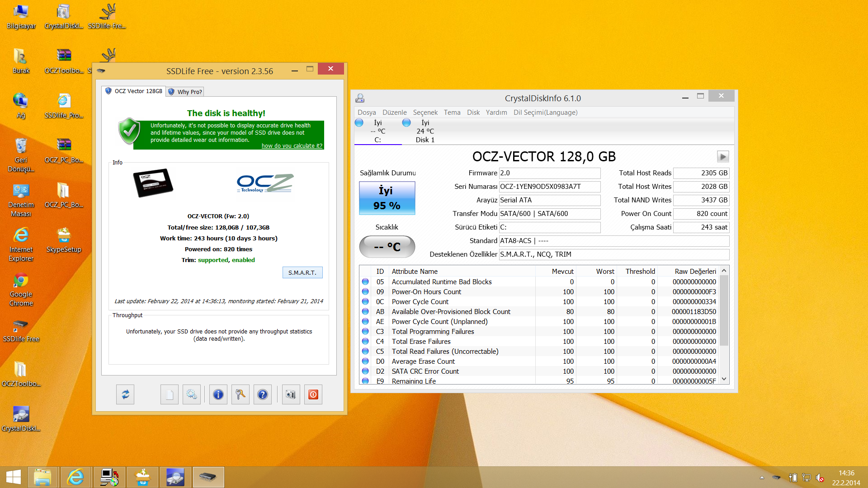868x488 pixels.
Task: Select Available Over-Provisioned Block Count row
Action: click(539, 312)
